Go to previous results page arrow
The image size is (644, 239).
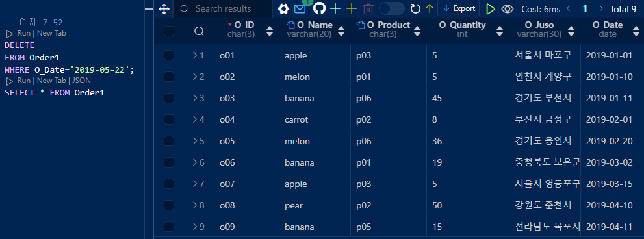coord(569,8)
